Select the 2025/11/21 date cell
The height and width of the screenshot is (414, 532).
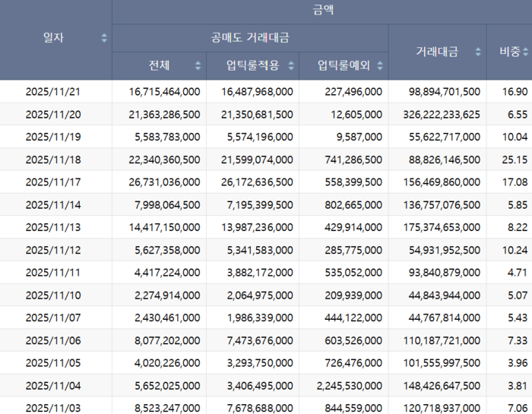pos(52,91)
